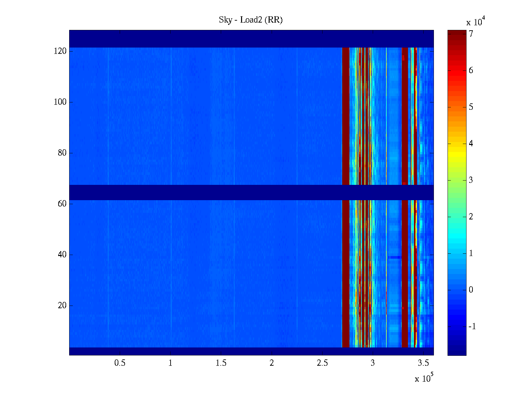532x399 pixels.
Task: Click the y-axis tick label 100
Action: [x=60, y=102]
